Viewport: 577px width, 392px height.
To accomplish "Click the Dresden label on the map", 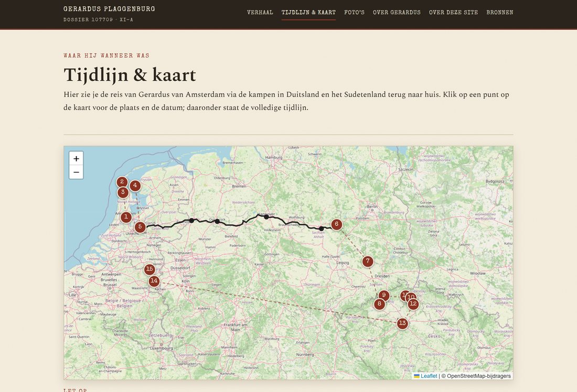I will point(382,276).
